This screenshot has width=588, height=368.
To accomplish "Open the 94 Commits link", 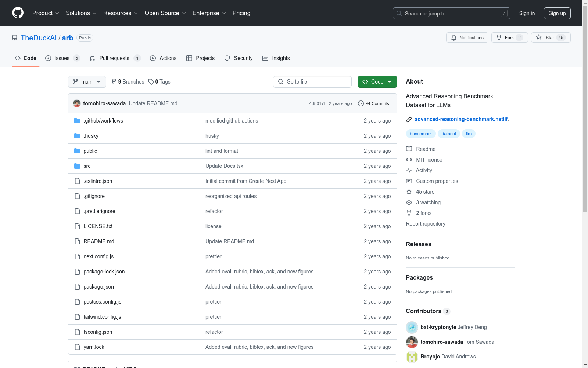I will point(373,103).
